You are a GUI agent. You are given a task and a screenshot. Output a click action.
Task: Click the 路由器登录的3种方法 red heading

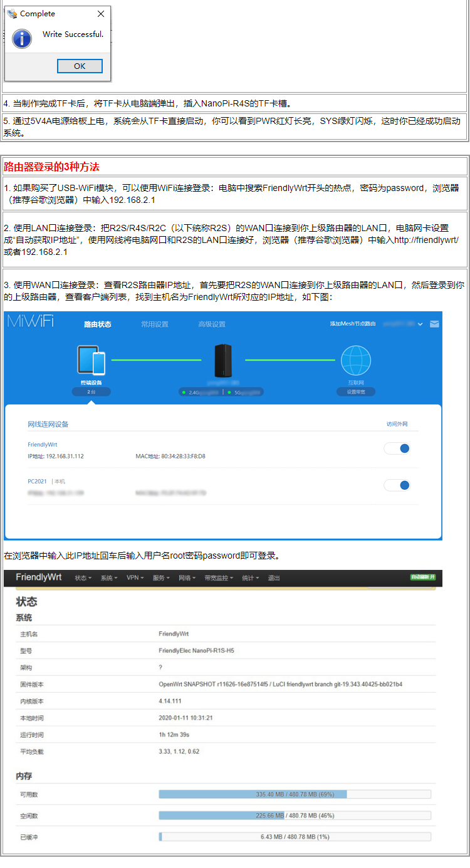[x=51, y=167]
